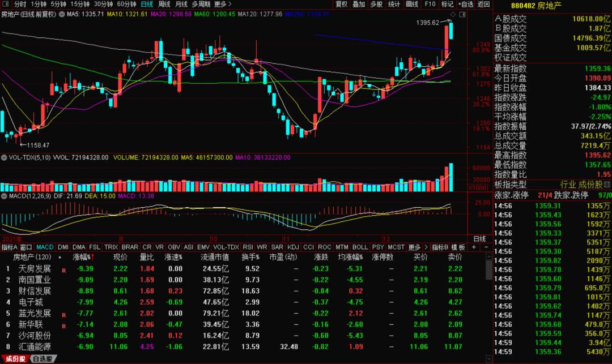Screen dimensions: 612x364
Task: Click the grid icon beside 成份股 in 板指类型 row
Action: (608, 185)
